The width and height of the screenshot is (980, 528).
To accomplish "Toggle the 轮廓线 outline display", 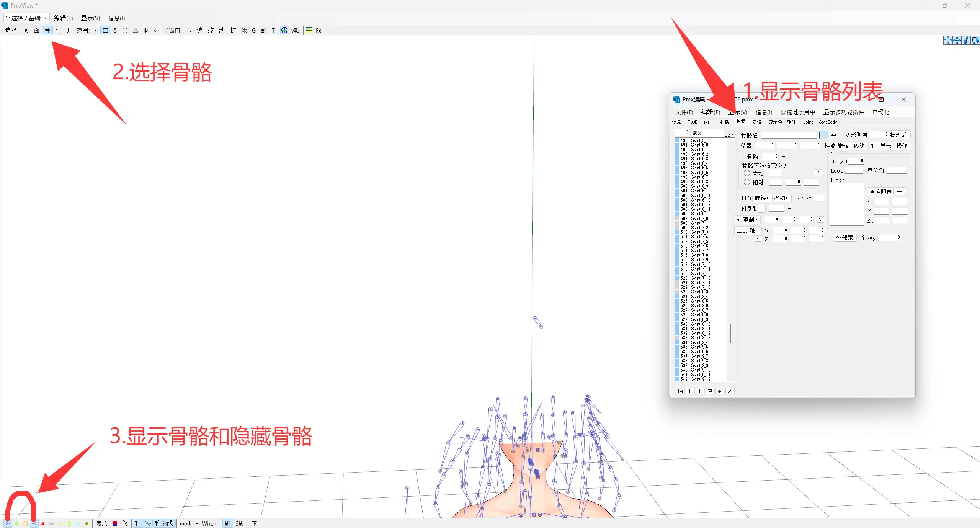I will pyautogui.click(x=163, y=523).
